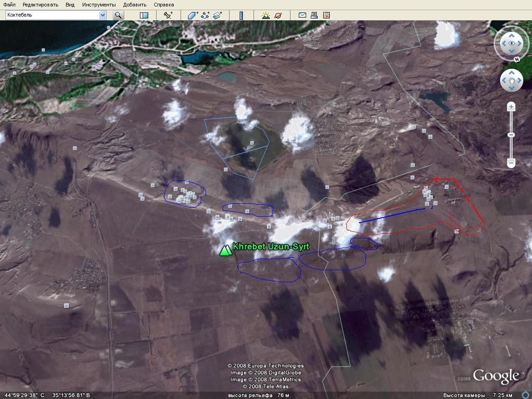This screenshot has height=399, width=532.
Task: Open the search dropdown arrow next to Коктебель
Action: pyautogui.click(x=103, y=15)
